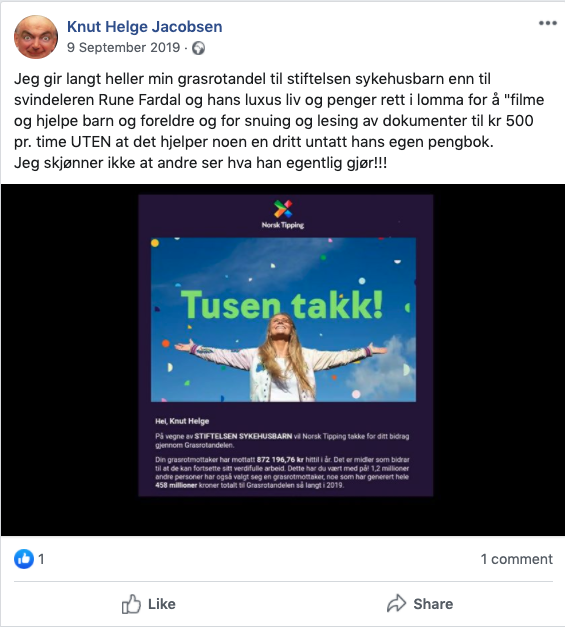Click the Like button
The image size is (565, 627).
(x=148, y=604)
